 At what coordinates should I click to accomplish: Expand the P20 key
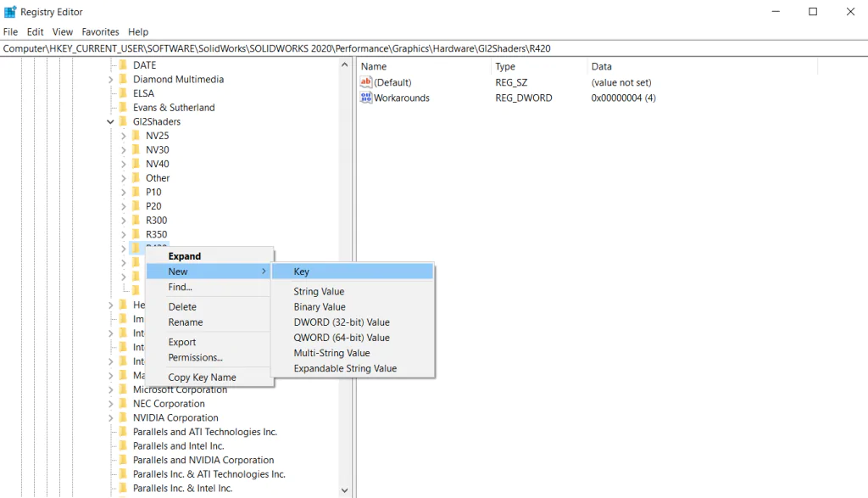tap(124, 207)
